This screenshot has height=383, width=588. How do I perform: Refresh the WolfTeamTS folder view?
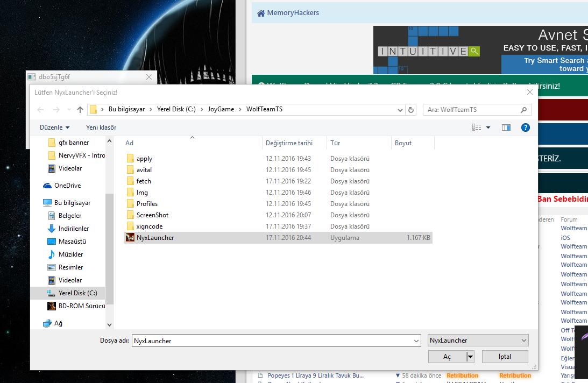pyautogui.click(x=411, y=110)
